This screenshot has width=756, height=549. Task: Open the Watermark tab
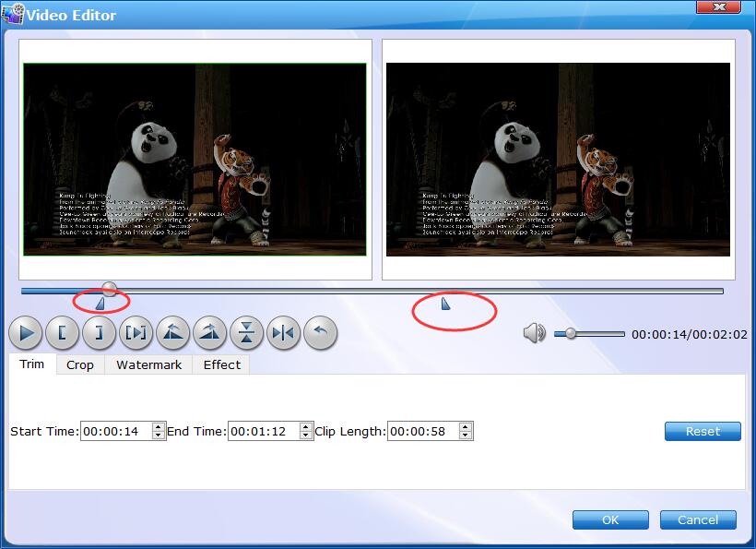[149, 364]
